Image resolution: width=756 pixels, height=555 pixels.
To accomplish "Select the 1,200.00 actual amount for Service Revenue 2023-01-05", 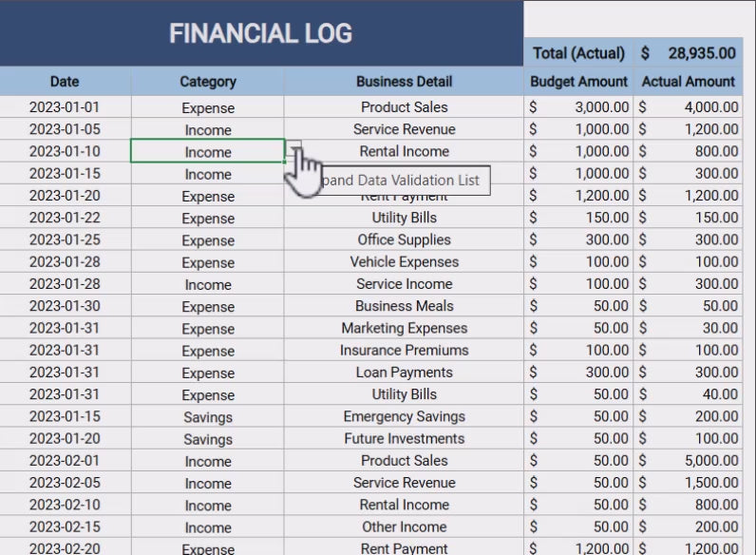I will [x=689, y=129].
